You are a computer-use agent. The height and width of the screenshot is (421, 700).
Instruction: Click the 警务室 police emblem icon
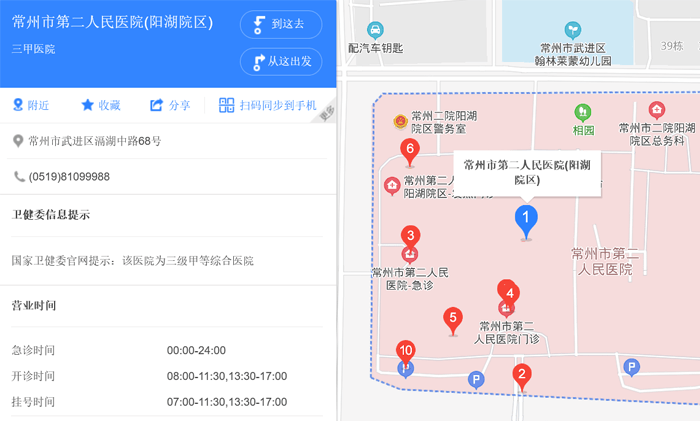pyautogui.click(x=400, y=121)
